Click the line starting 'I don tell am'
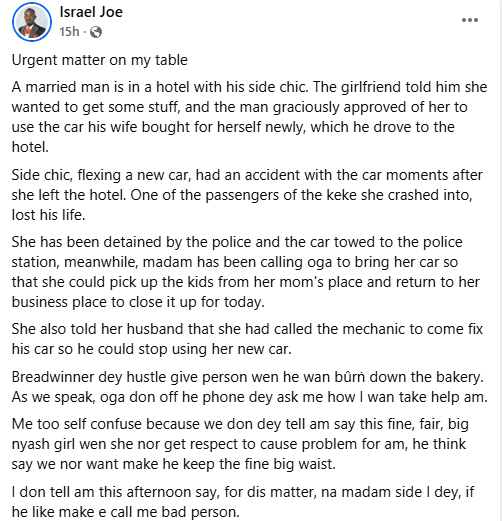The image size is (502, 521). [x=243, y=492]
